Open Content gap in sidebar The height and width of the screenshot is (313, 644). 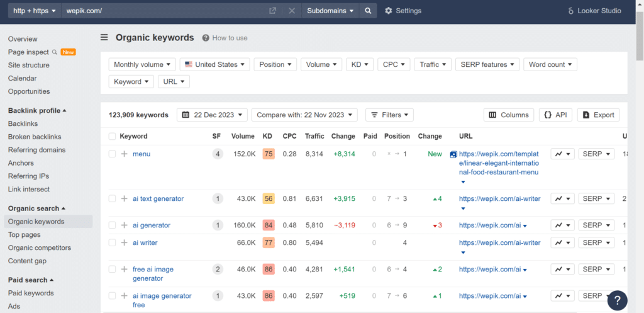coord(27,261)
